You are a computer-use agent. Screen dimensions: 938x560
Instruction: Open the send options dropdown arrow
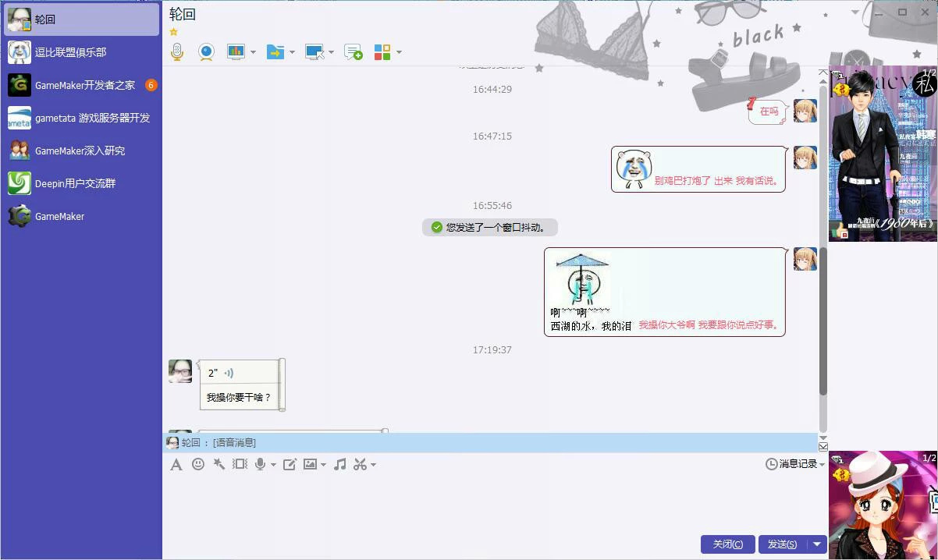click(816, 544)
